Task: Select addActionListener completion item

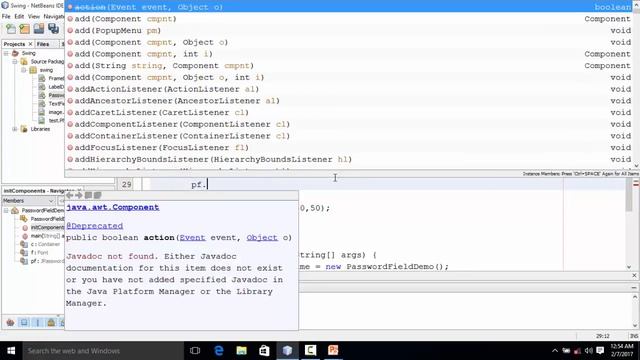Action: coord(349,89)
